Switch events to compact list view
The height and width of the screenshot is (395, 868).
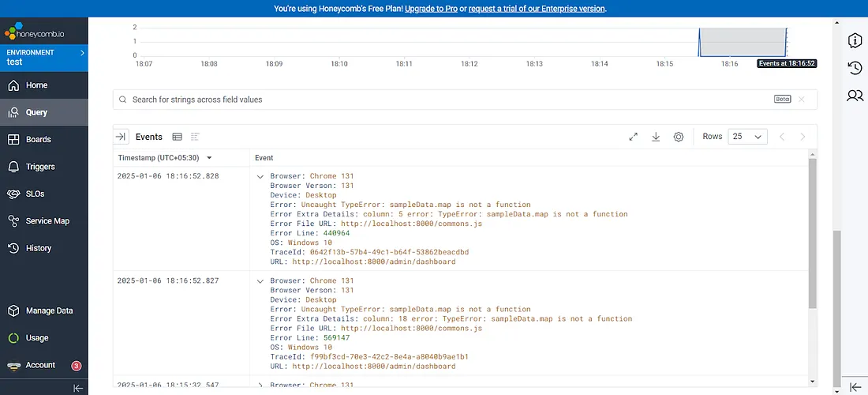[x=195, y=137]
